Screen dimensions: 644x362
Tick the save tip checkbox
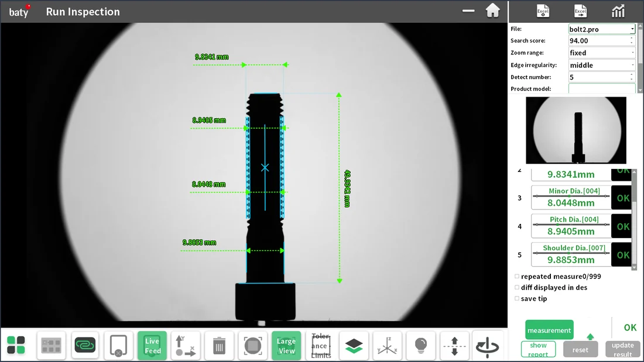pyautogui.click(x=517, y=298)
